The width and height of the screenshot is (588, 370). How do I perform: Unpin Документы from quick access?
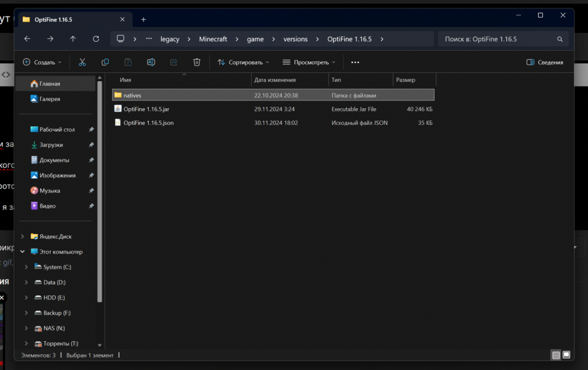click(x=91, y=160)
